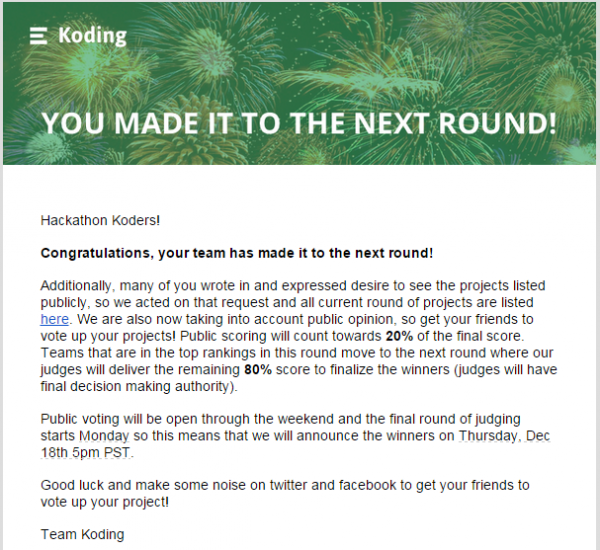The image size is (600, 550).
Task: Click the Koding three-bar logo icon
Action: 39,36
